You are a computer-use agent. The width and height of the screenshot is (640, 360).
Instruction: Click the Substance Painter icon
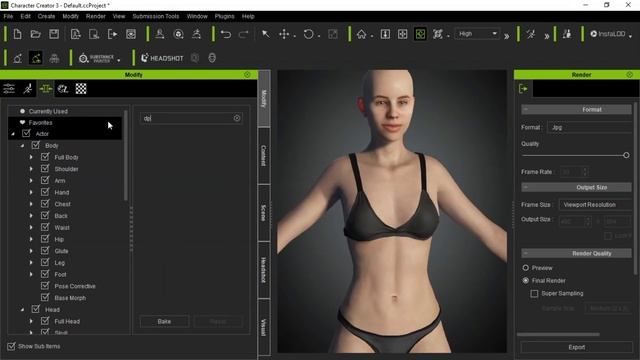[96, 58]
